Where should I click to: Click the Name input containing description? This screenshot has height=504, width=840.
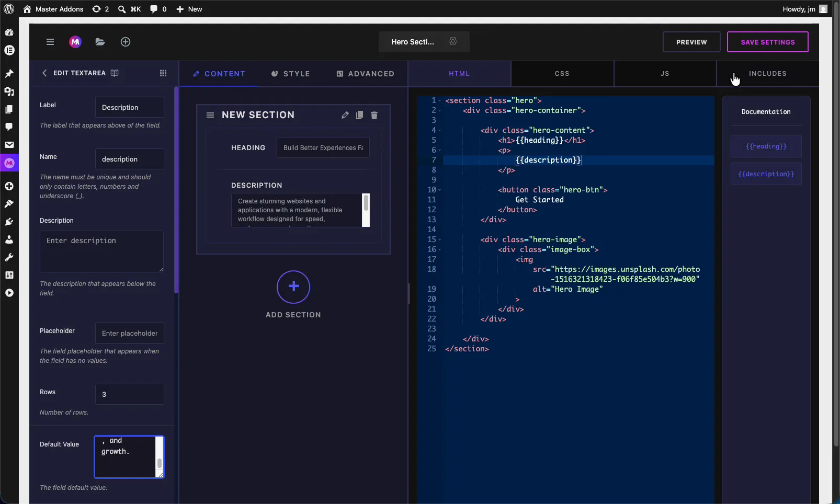pyautogui.click(x=130, y=159)
